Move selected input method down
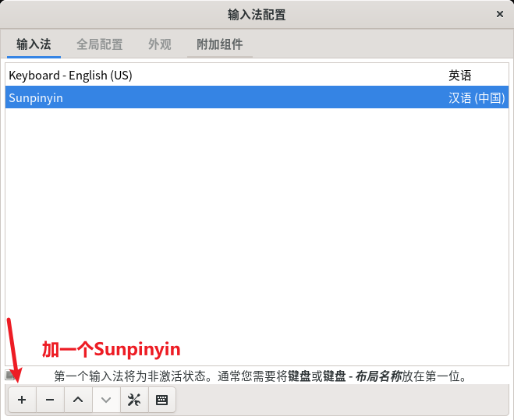Image resolution: width=514 pixels, height=420 pixels. (x=106, y=400)
